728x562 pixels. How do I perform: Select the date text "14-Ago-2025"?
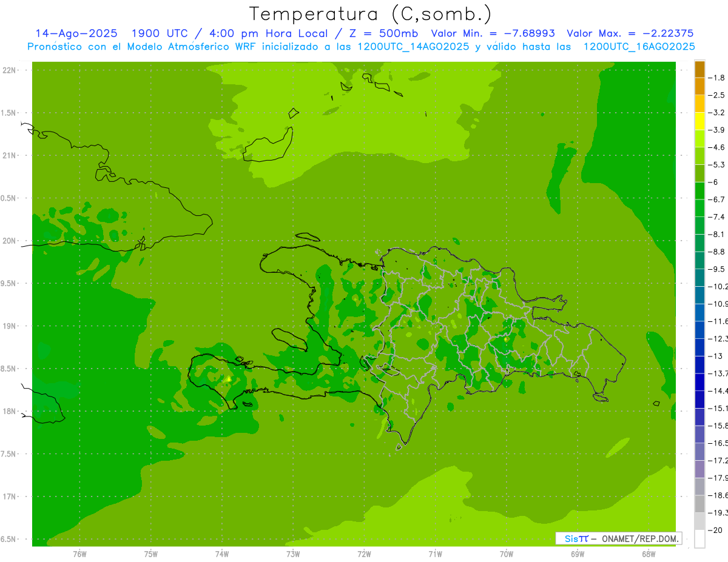(x=76, y=33)
